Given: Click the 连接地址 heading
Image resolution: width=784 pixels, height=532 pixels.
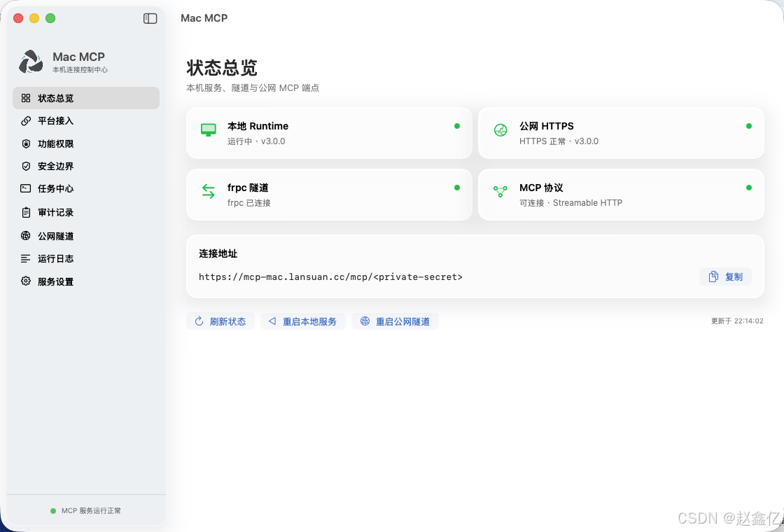Looking at the screenshot, I should pyautogui.click(x=218, y=253).
